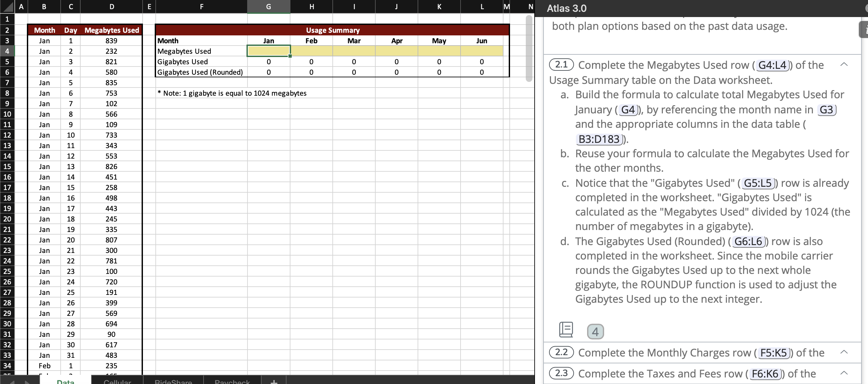Select cell G4 for formula entry
The width and height of the screenshot is (868, 384).
(x=268, y=50)
